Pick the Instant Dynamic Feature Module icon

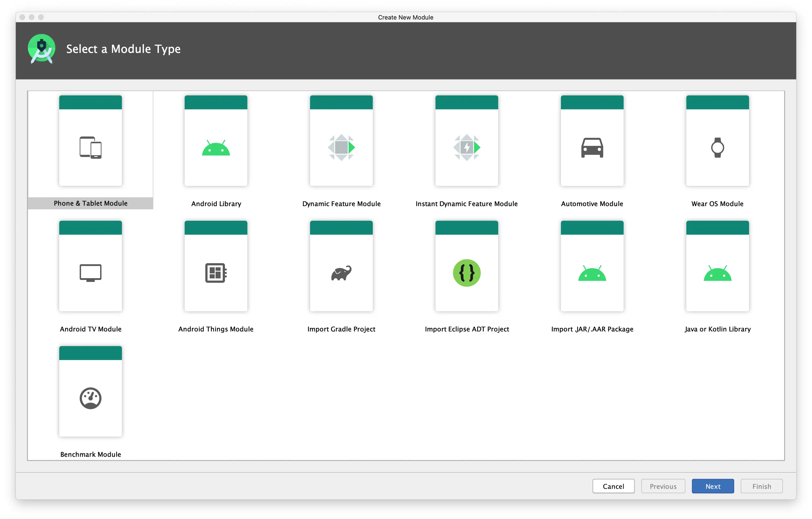click(467, 148)
